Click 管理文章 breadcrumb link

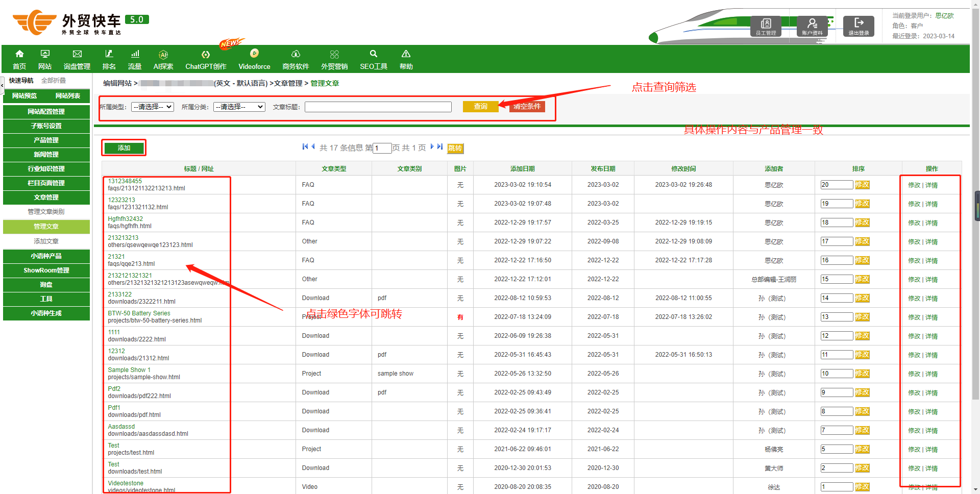(x=325, y=83)
